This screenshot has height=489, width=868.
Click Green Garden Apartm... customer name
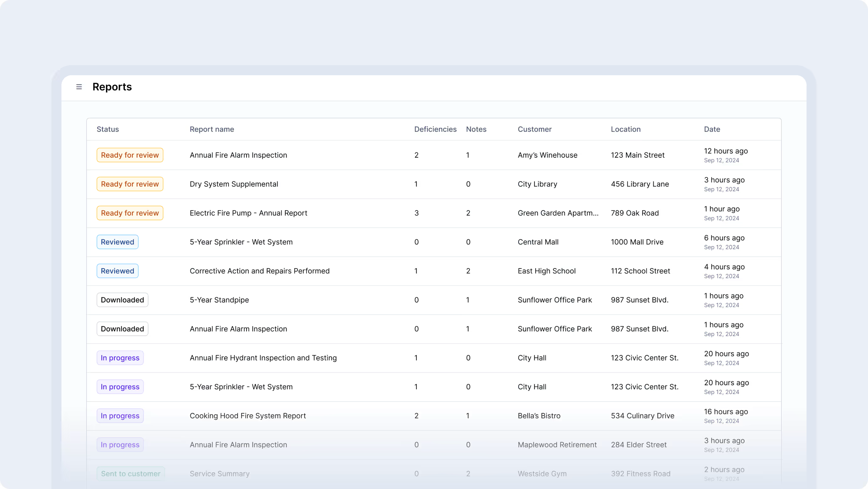click(x=558, y=213)
